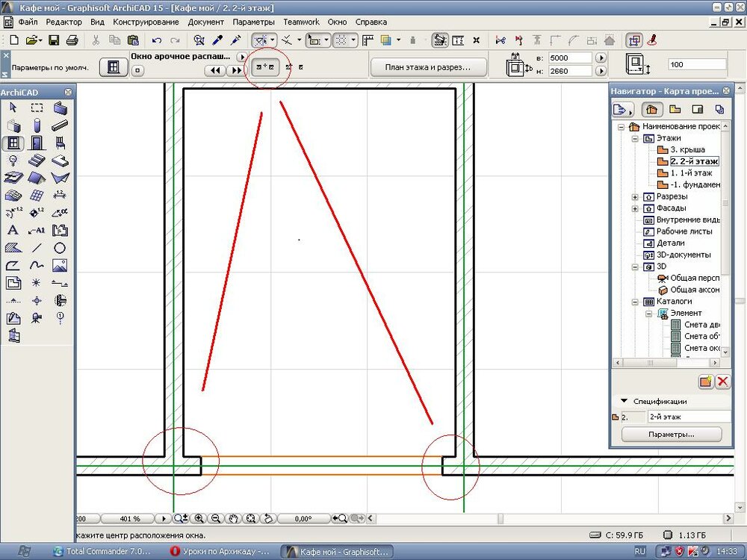
Task: Click the План этажа и разрез button
Action: point(428,67)
